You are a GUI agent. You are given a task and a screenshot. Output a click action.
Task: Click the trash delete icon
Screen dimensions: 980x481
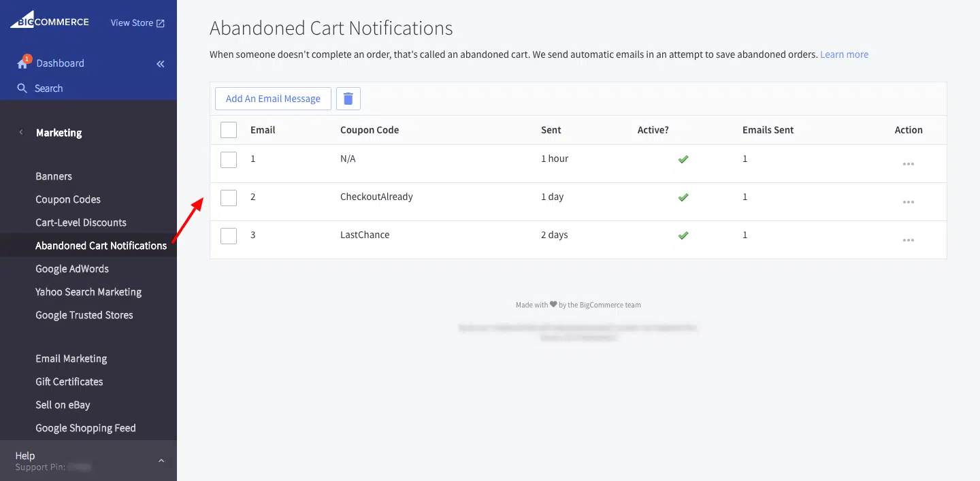pos(348,99)
